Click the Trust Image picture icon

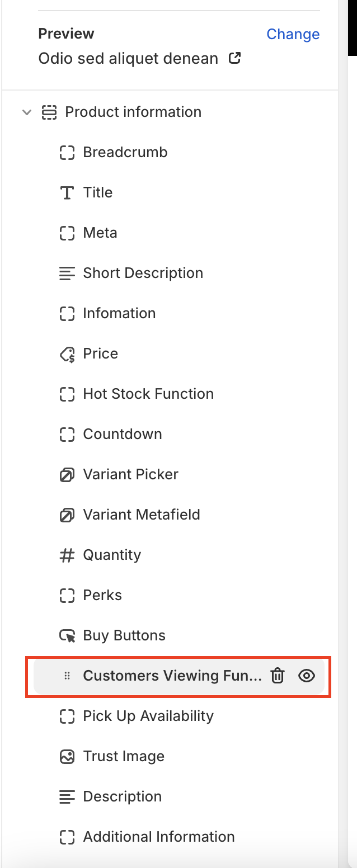tap(67, 757)
